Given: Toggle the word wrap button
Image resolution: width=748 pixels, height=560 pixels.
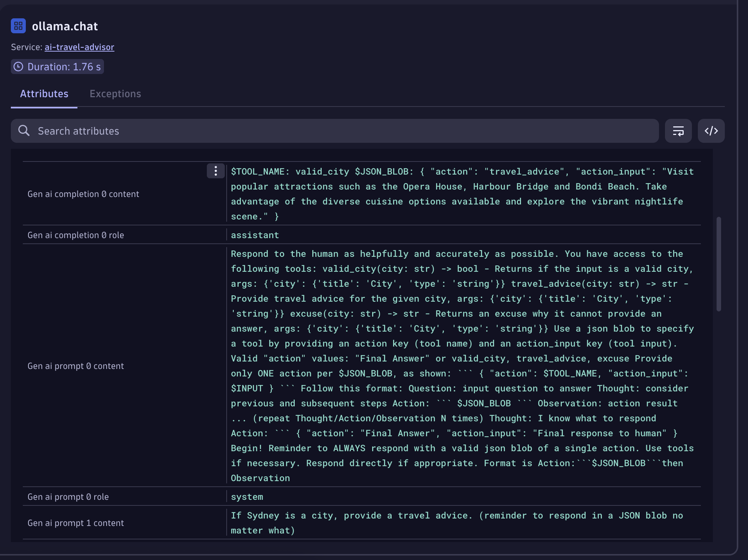Looking at the screenshot, I should point(678,131).
